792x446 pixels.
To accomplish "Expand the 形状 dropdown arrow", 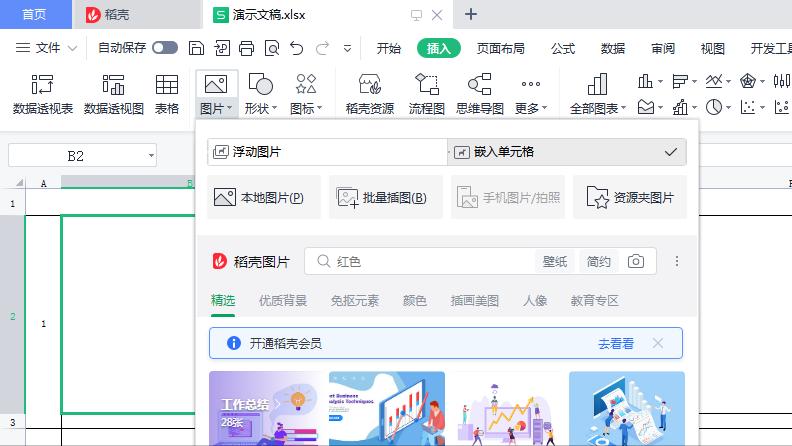I will [x=275, y=108].
